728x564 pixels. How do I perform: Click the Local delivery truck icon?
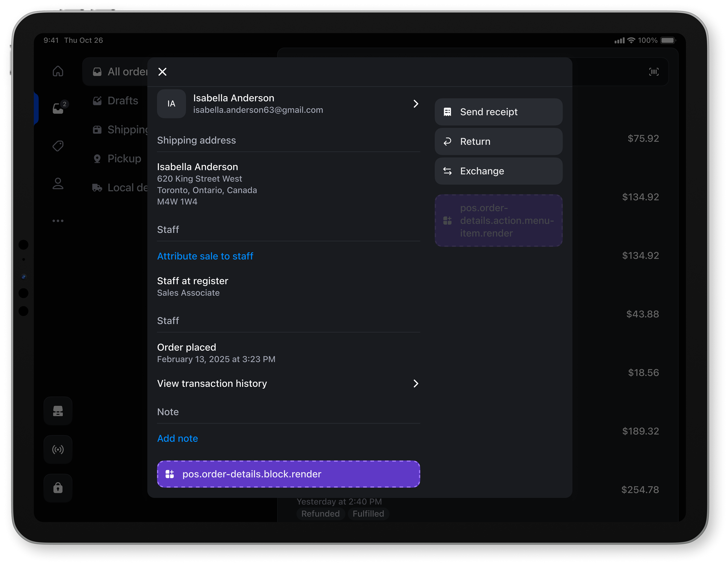(97, 188)
